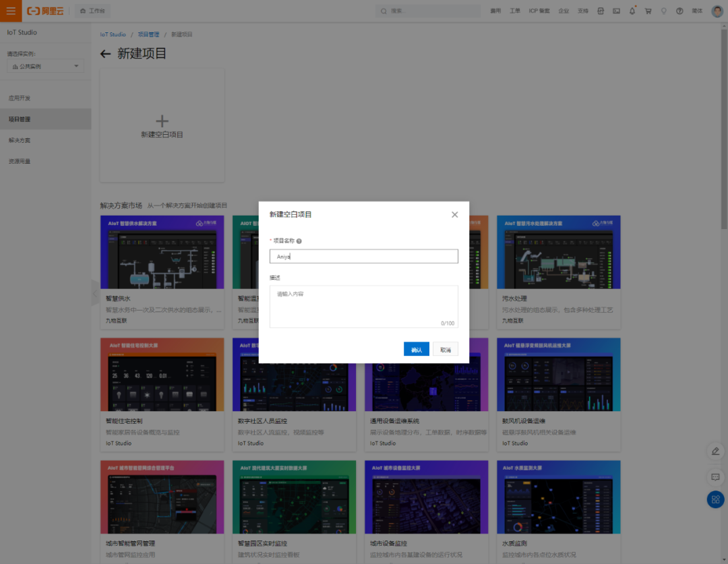Click the back arrow beside 新建项目

(x=105, y=54)
